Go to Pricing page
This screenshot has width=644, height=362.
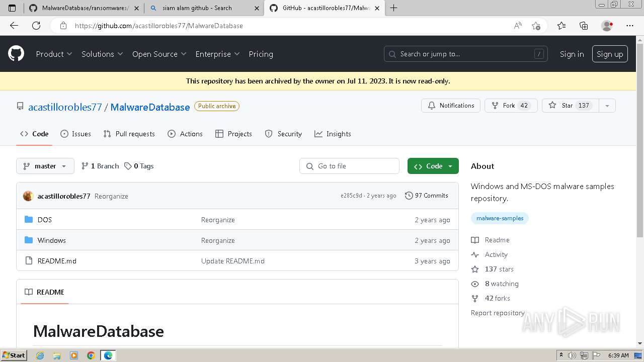(x=261, y=54)
